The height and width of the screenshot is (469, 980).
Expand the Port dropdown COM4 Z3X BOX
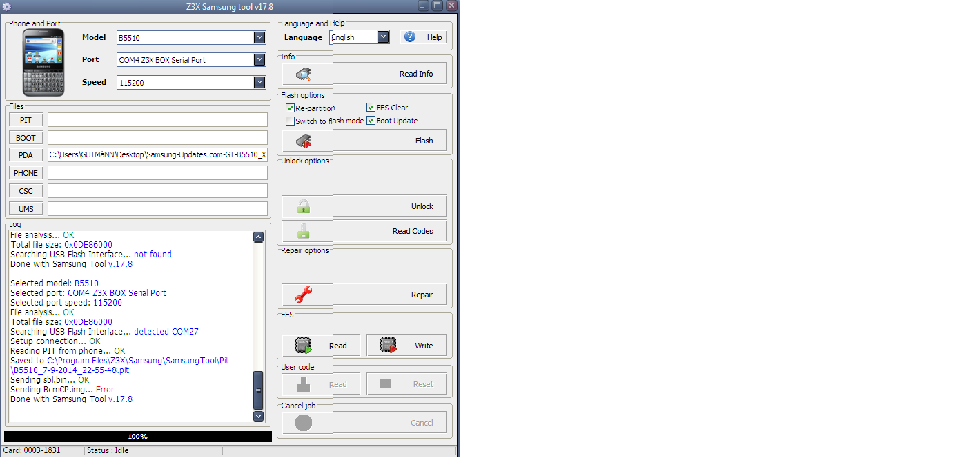click(259, 60)
